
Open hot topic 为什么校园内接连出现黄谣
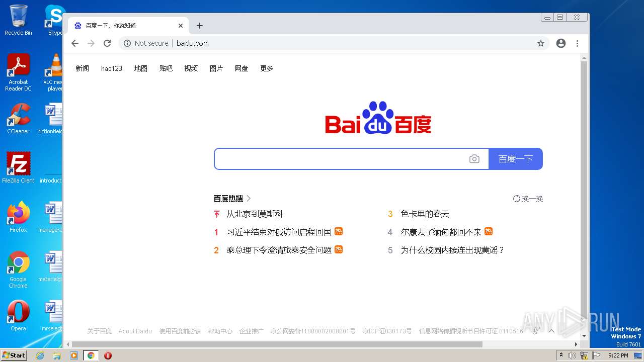(452, 250)
